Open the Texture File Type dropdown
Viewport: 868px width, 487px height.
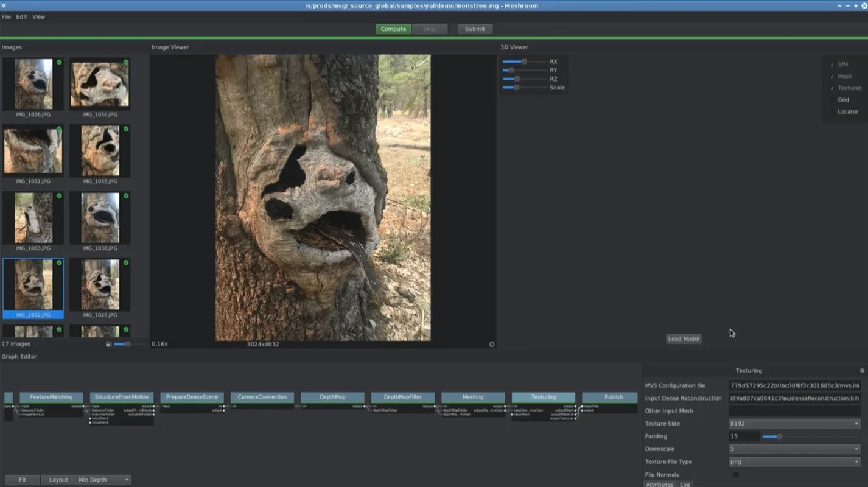(794, 461)
